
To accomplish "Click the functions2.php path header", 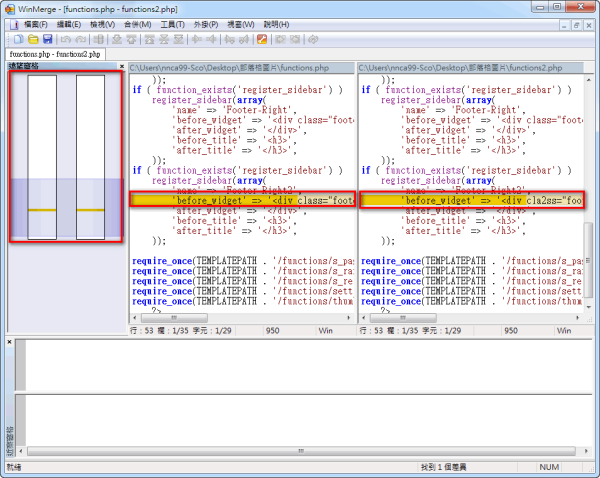I will pyautogui.click(x=470, y=67).
